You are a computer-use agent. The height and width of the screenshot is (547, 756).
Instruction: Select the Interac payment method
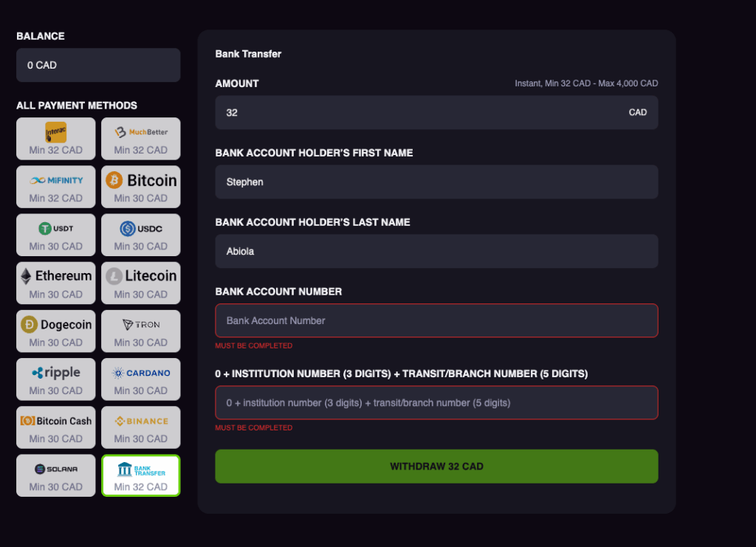point(56,139)
